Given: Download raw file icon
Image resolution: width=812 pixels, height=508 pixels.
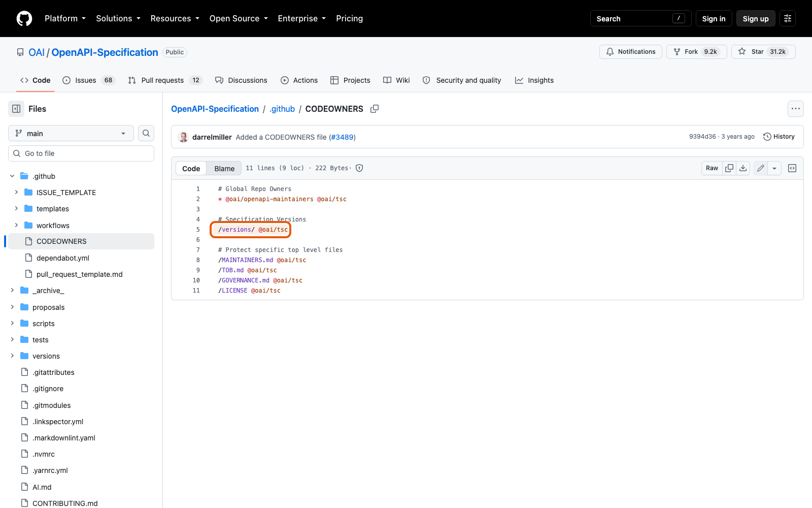Looking at the screenshot, I should pyautogui.click(x=743, y=168).
